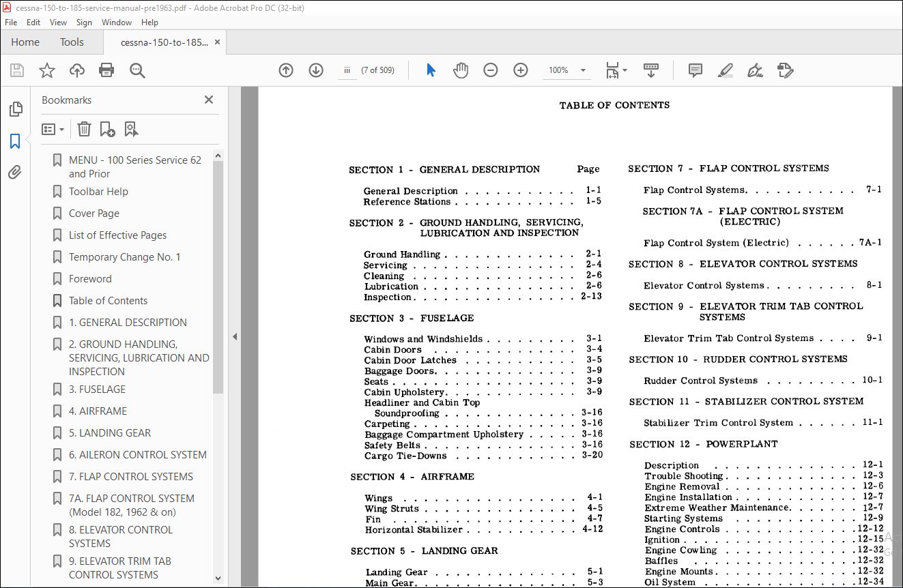Add a new bookmark icon
Image resolution: width=903 pixels, height=588 pixels.
point(108,129)
